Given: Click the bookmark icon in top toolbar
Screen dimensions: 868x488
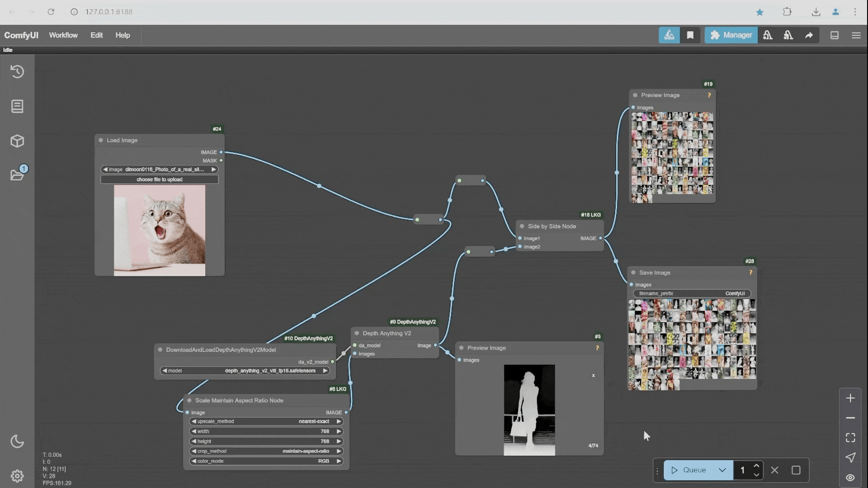Looking at the screenshot, I should point(690,35).
